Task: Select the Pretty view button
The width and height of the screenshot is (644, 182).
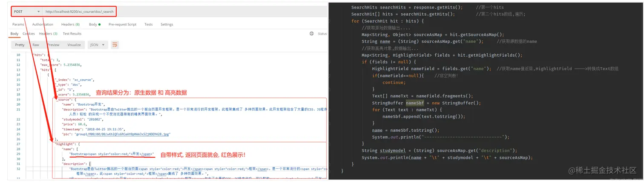Action: (20, 45)
